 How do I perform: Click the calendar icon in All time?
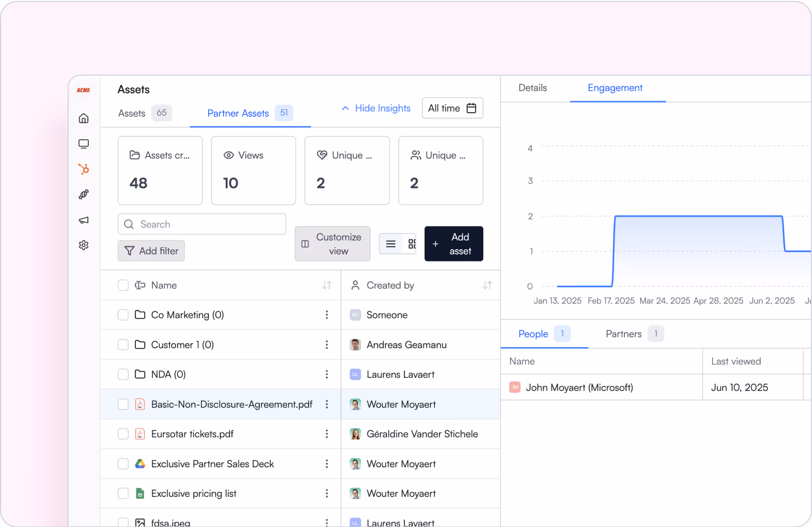tap(472, 108)
